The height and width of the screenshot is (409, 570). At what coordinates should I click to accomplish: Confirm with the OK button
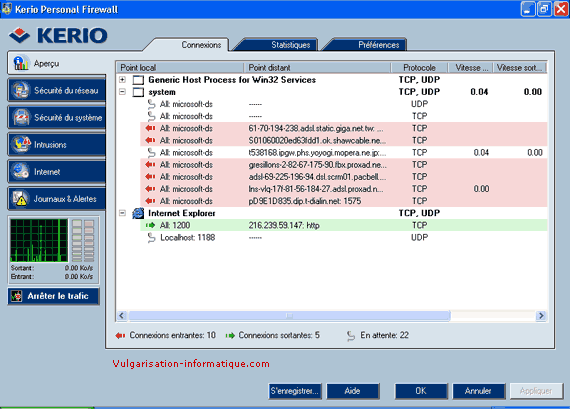[x=421, y=391]
